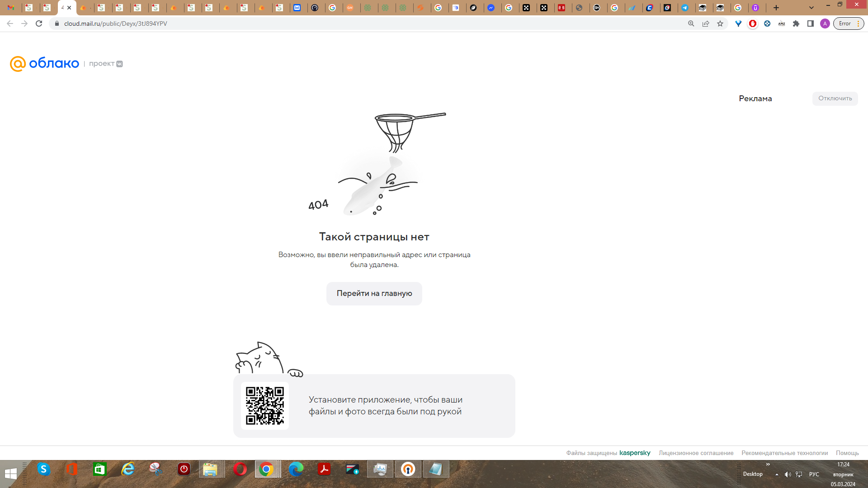This screenshot has height=488, width=868.
Task: Click the Облако logo
Action: coord(44,64)
